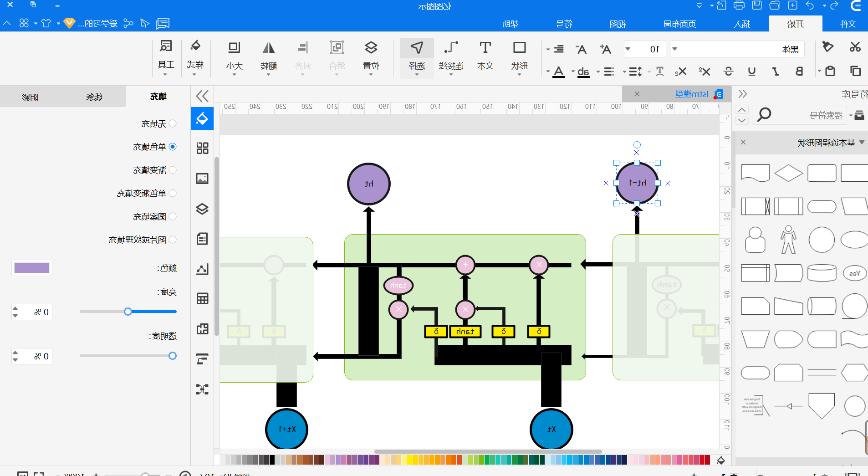Click the symbol search magnifier icon
The height and width of the screenshot is (476, 868).
point(764,115)
